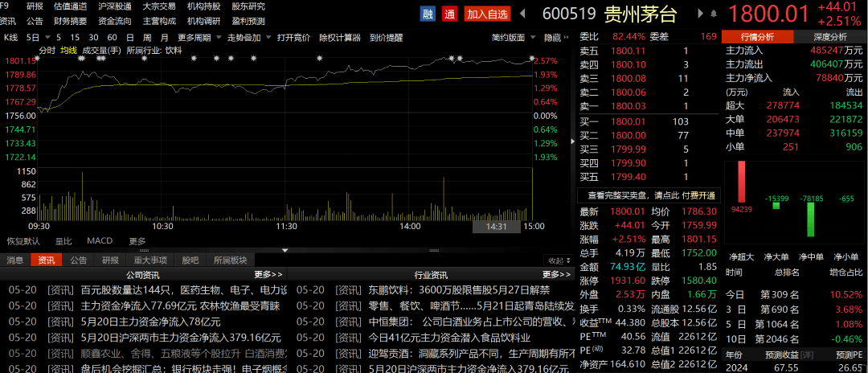Switch to the 深度分析 tab

(x=829, y=37)
